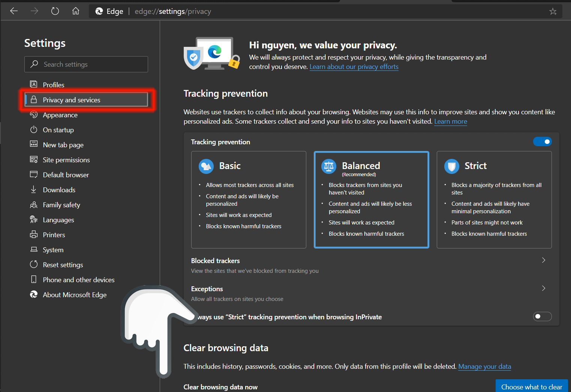Open Profiles settings section
Viewport: 571px width, 392px height.
point(86,85)
